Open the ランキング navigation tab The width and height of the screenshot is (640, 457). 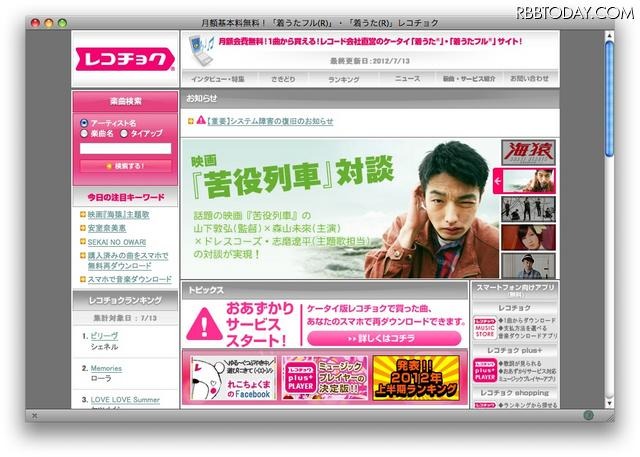(x=343, y=78)
